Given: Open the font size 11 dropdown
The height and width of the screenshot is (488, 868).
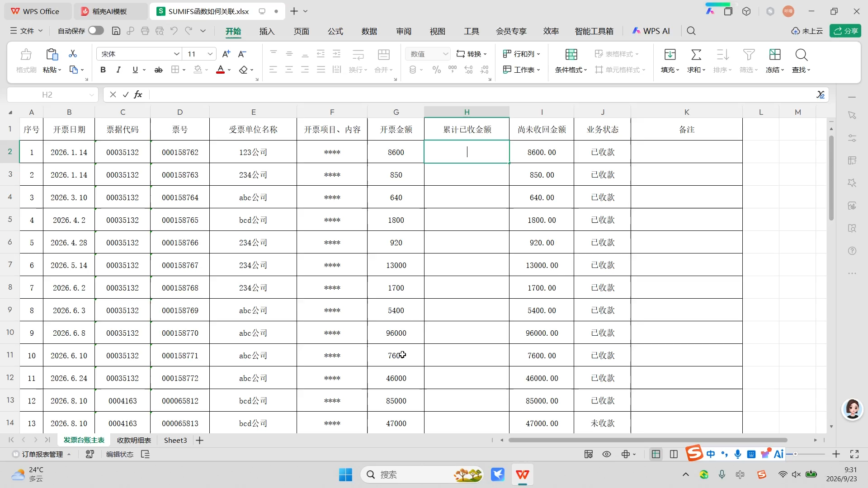Looking at the screenshot, I should pos(210,54).
